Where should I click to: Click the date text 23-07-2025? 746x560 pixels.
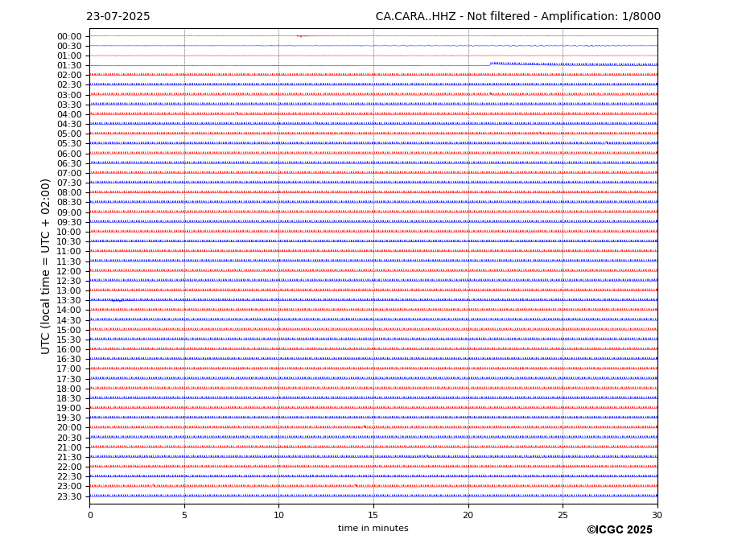(x=118, y=17)
